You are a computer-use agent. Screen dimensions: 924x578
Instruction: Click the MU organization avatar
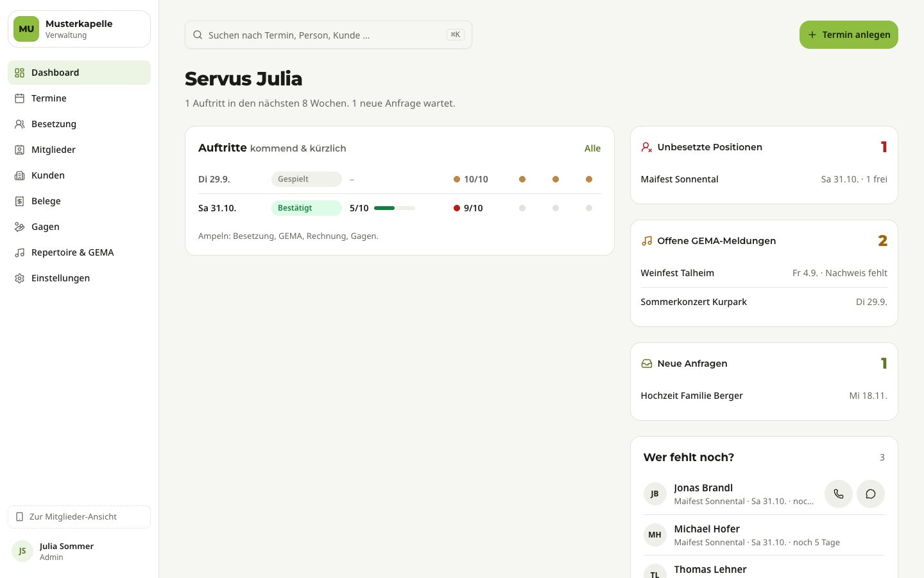pos(26,29)
